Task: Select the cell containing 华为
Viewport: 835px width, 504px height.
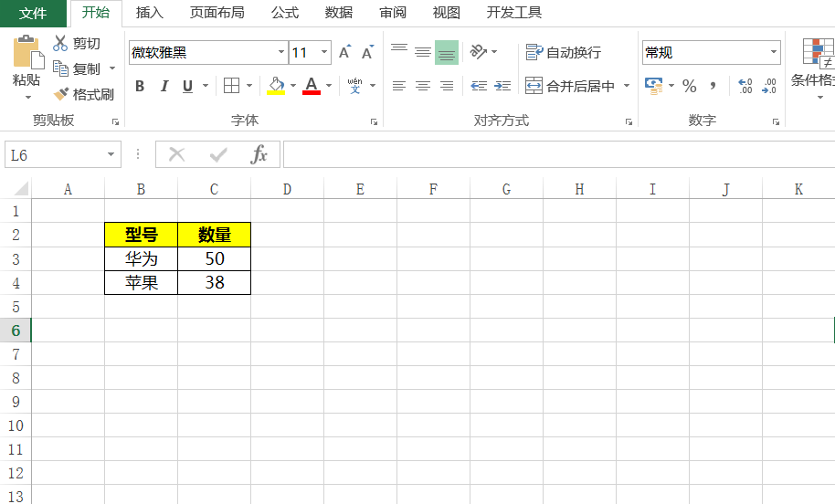Action: 141,258
